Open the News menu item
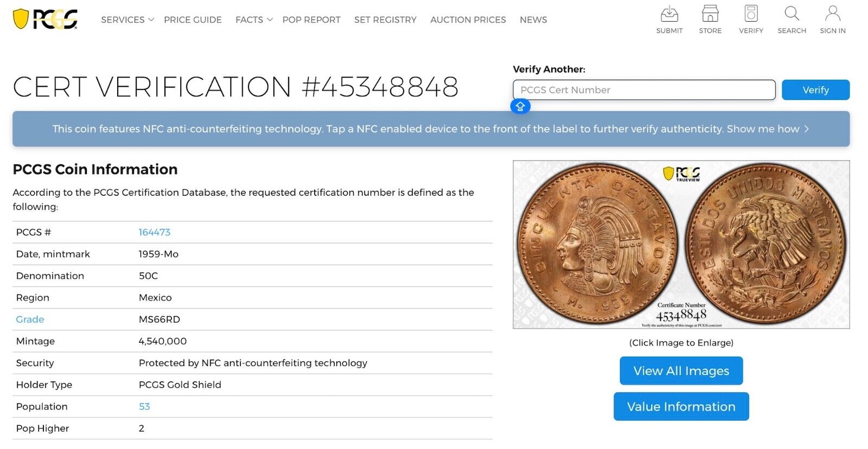Viewport: 868px width, 449px height. tap(533, 20)
